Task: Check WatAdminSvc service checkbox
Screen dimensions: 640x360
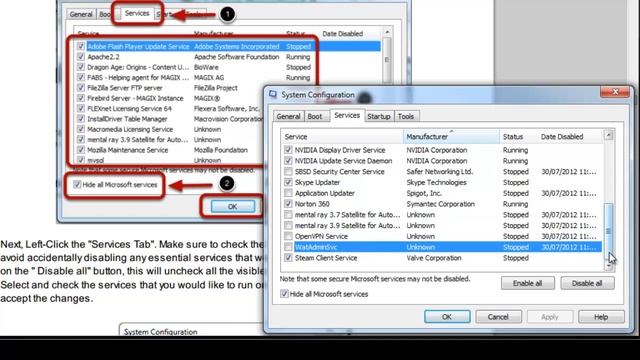Action: pyautogui.click(x=288, y=247)
